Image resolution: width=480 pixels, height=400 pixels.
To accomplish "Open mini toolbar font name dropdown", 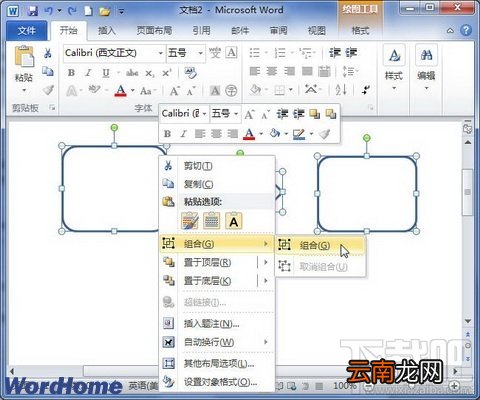I will [204, 114].
